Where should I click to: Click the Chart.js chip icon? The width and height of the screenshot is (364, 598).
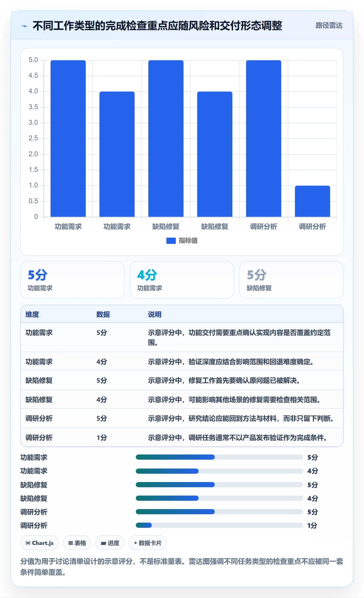(x=28, y=543)
